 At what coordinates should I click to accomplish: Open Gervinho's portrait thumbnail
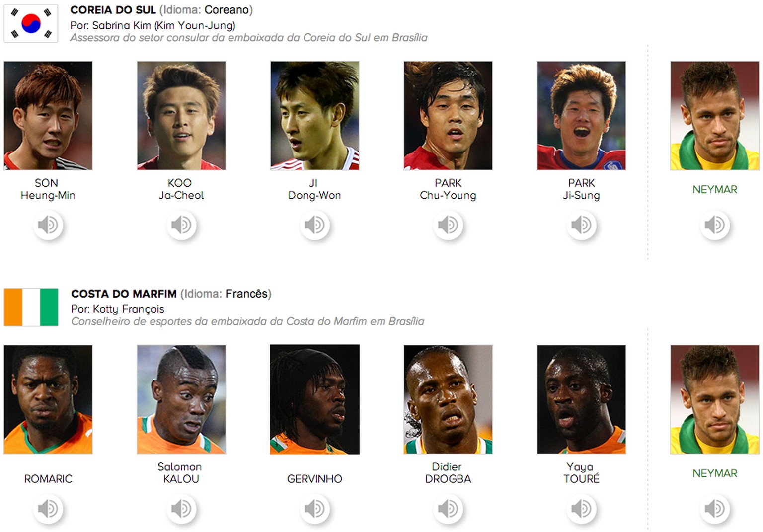(x=314, y=399)
